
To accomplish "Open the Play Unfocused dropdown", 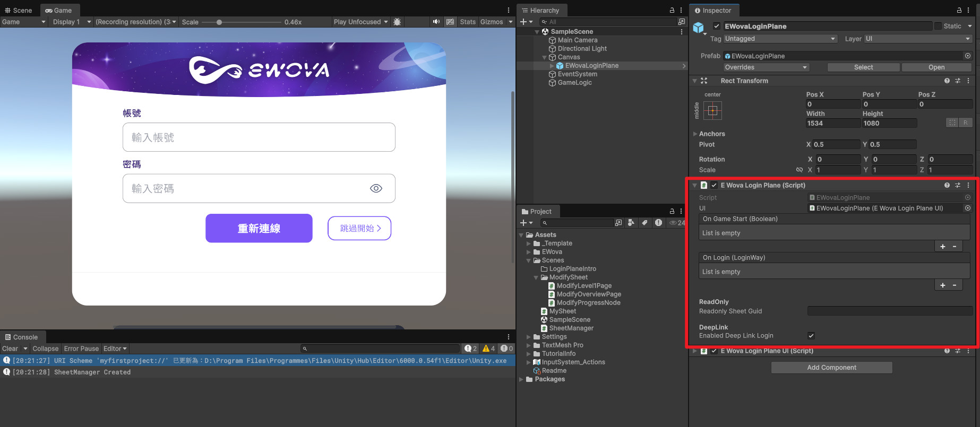I will (360, 22).
